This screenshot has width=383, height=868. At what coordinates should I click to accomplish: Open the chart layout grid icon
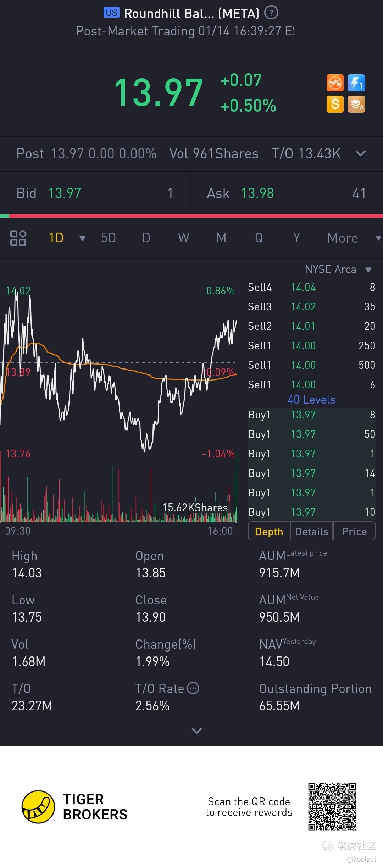18,238
